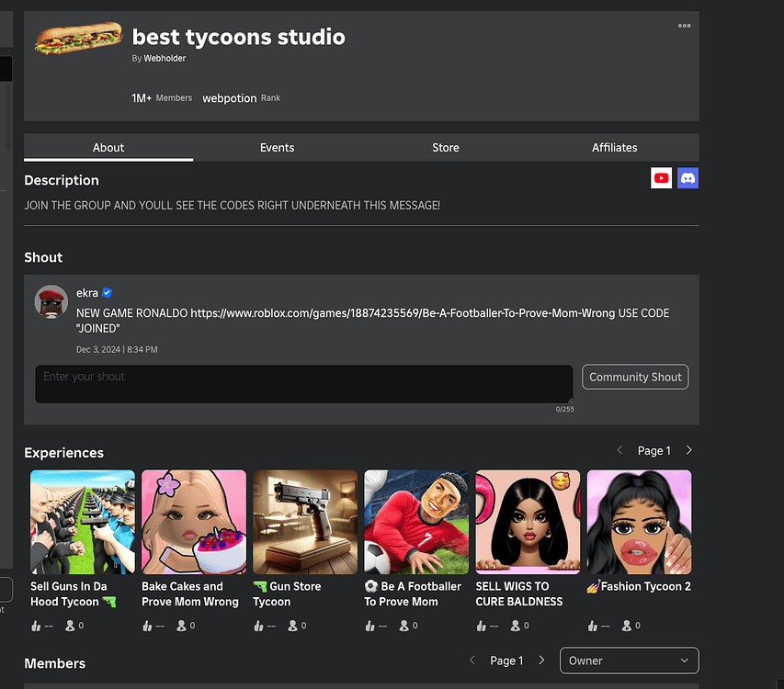Open SELL WIGS TO CURE BALDNESS thumbnail
The image size is (784, 689).
(528, 522)
